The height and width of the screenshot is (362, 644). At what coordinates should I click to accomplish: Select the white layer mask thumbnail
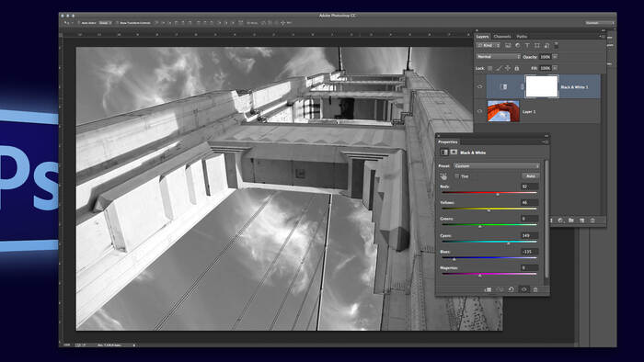[x=542, y=86]
